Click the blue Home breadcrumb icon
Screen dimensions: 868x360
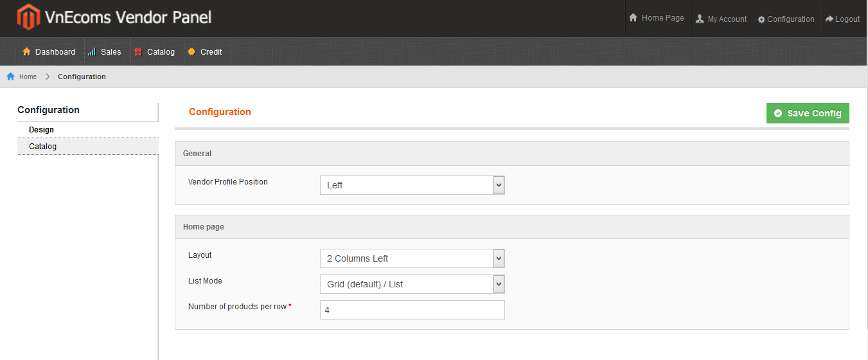point(11,76)
